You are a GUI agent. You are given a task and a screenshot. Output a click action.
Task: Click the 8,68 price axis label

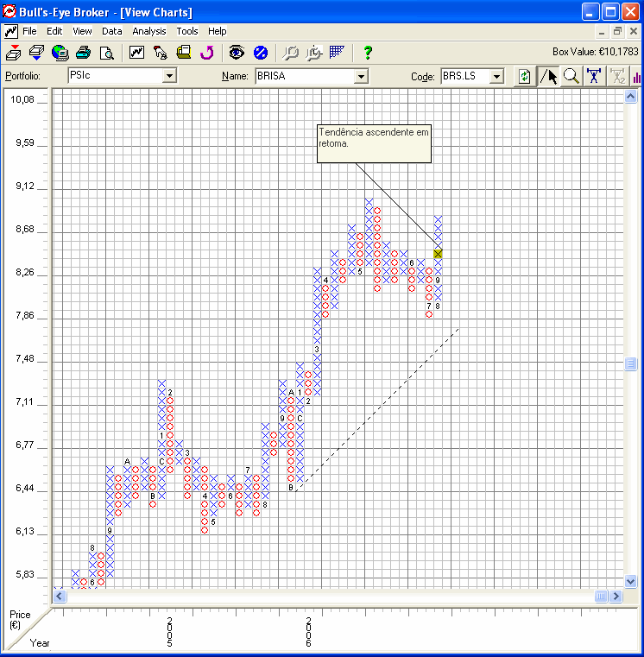coord(25,229)
